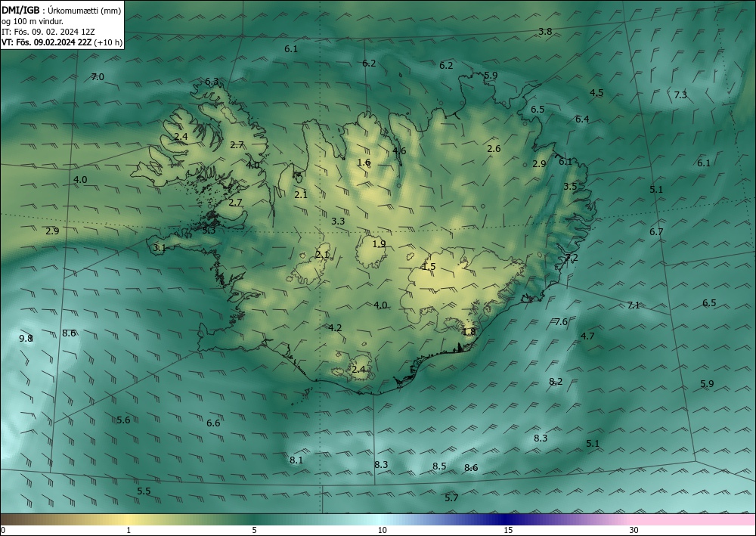Click the '4.5' value in the northeast sea
This screenshot has height=536, width=756.
tap(596, 92)
